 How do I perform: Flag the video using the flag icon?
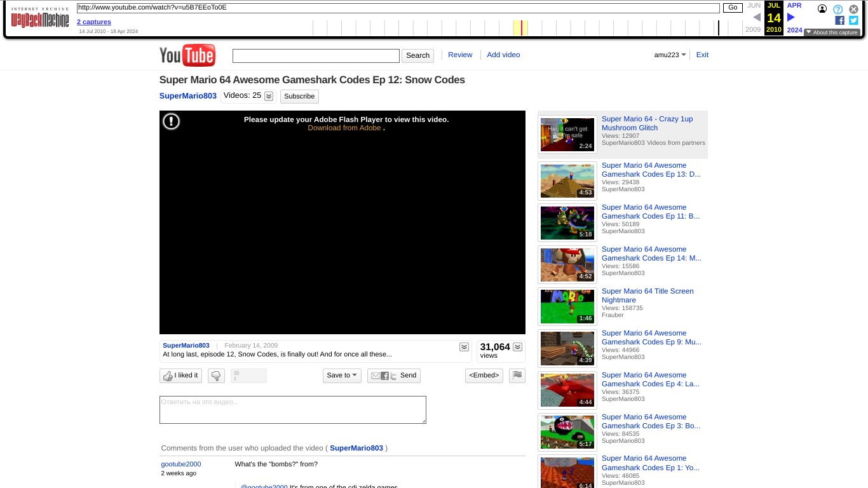(x=517, y=376)
